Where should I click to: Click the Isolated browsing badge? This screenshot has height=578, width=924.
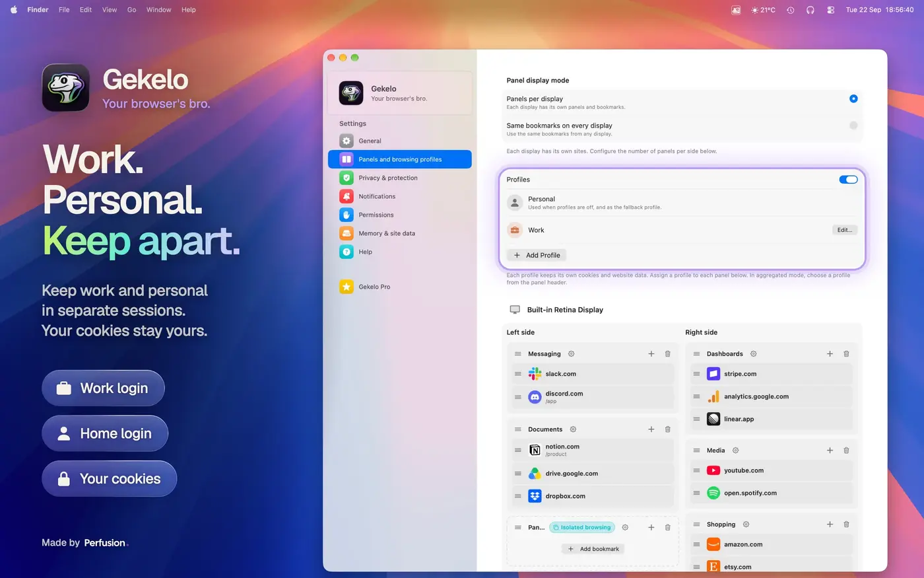(582, 527)
